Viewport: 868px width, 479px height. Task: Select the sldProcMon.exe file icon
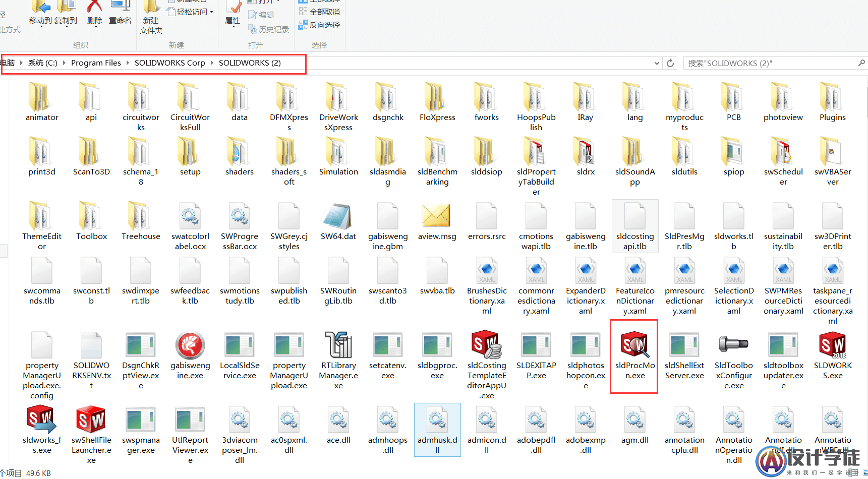click(634, 344)
